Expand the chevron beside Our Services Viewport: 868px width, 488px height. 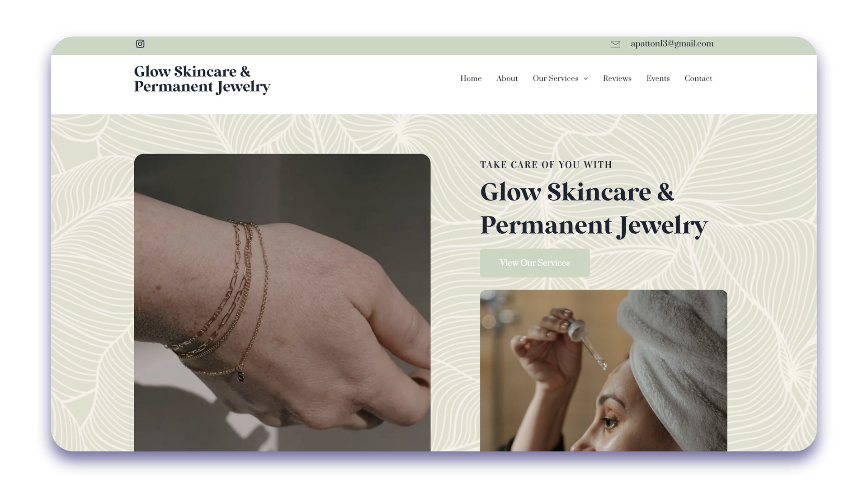pos(586,79)
